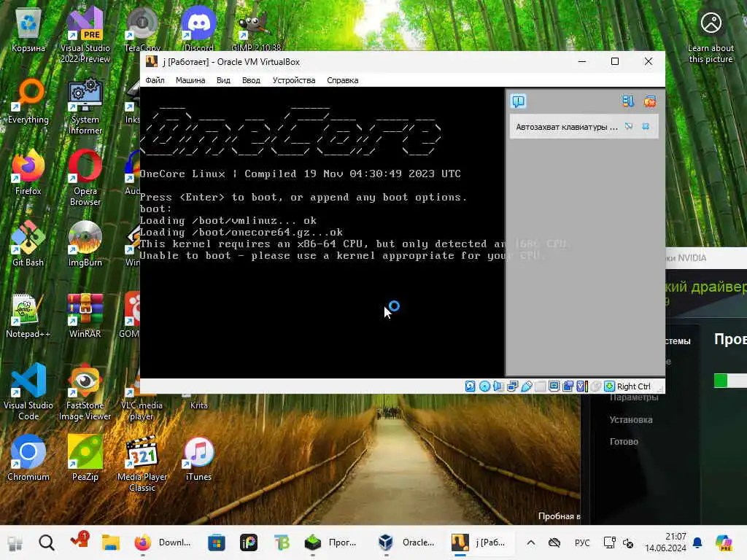Open the Справка menu
The width and height of the screenshot is (747, 560).
point(342,80)
